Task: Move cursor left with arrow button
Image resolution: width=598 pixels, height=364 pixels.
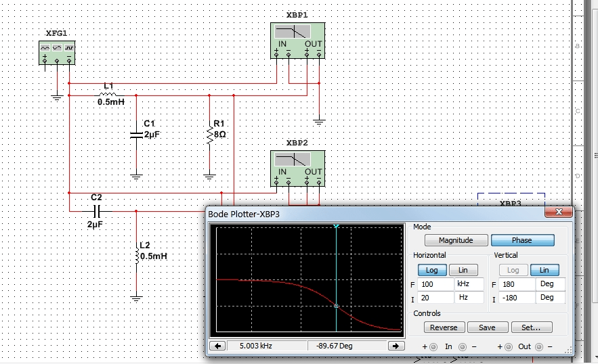Action: click(x=218, y=346)
